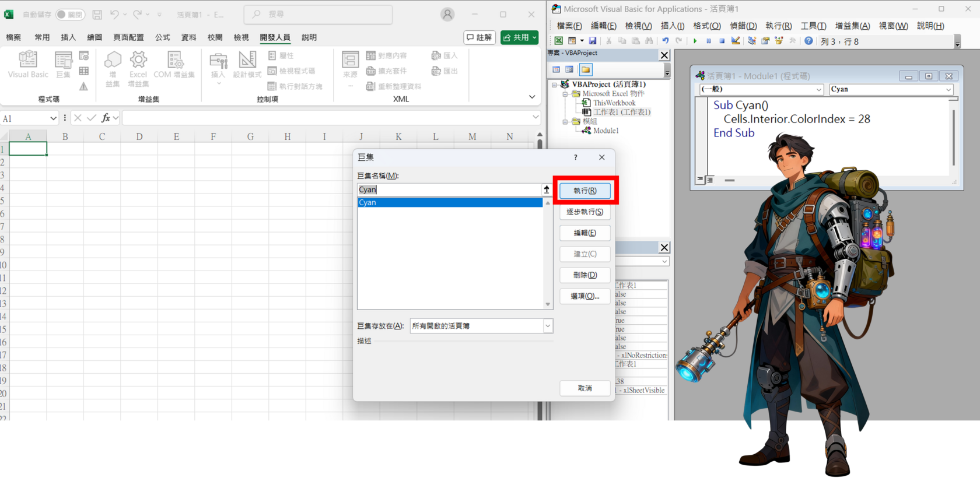
Task: Open Project Explorer icon in VBA toolbar
Action: pyautogui.click(x=752, y=41)
